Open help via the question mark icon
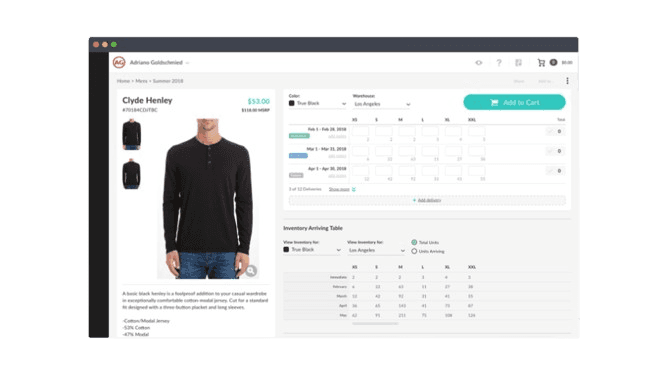667x374 pixels. click(x=499, y=63)
